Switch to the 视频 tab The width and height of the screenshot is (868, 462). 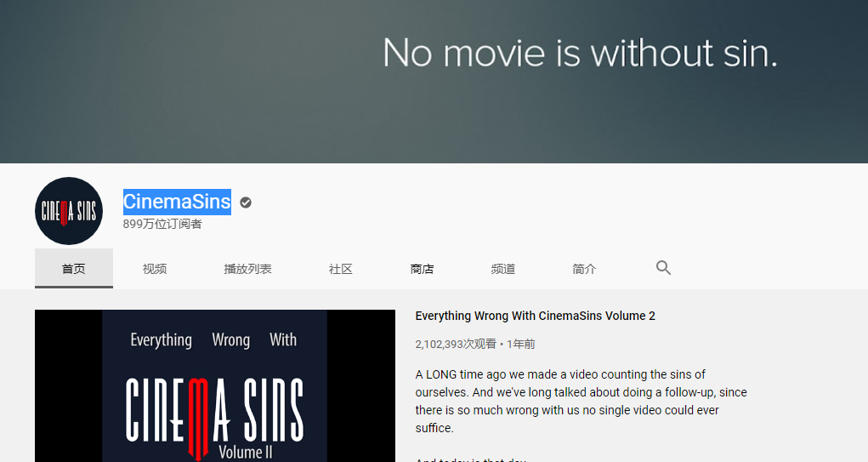tap(155, 269)
